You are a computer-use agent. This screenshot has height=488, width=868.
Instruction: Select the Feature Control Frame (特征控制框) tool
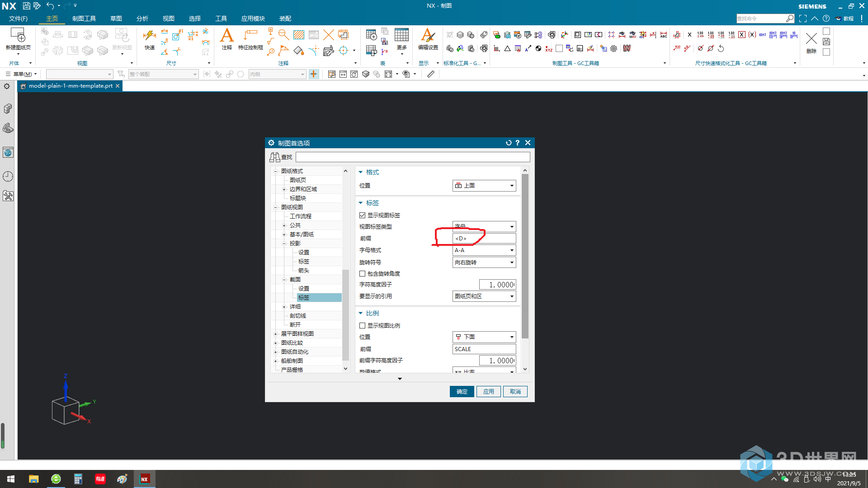pyautogui.click(x=250, y=39)
